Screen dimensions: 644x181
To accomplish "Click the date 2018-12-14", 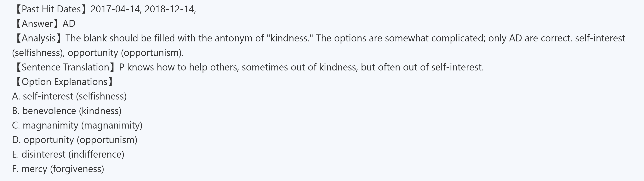I will click(x=169, y=9).
